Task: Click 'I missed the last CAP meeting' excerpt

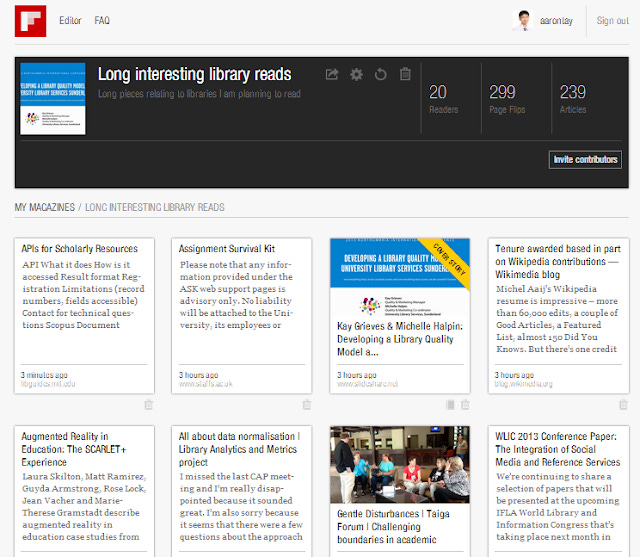Action: pos(241,506)
